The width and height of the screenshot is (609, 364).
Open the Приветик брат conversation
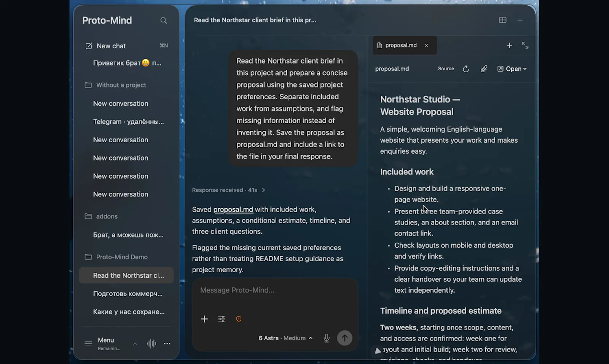pyautogui.click(x=127, y=63)
